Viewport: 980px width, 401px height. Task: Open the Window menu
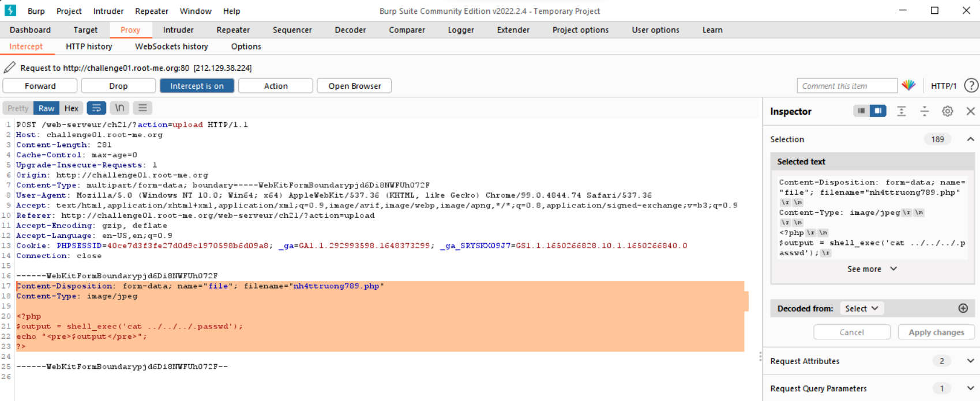196,11
